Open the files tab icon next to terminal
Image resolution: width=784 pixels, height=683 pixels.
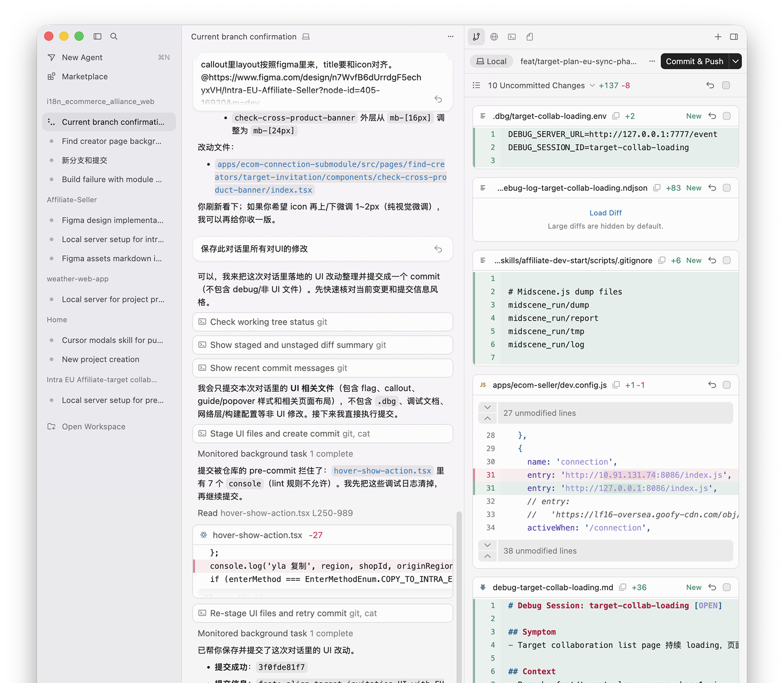point(530,37)
